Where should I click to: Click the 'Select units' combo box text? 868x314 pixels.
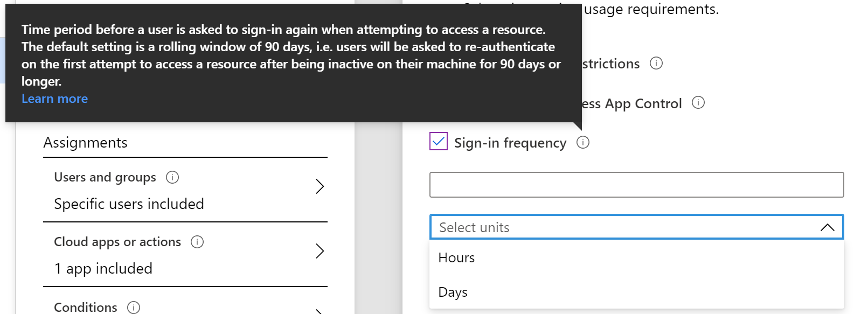click(474, 227)
